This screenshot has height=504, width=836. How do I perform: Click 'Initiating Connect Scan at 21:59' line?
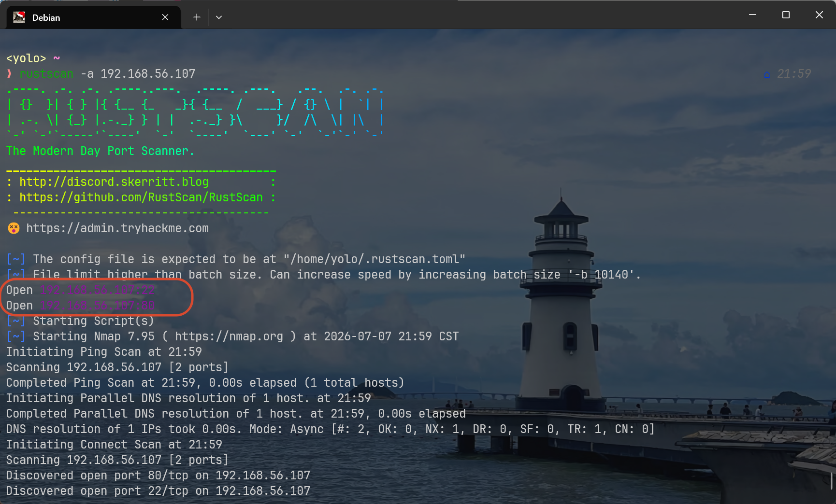[114, 445]
